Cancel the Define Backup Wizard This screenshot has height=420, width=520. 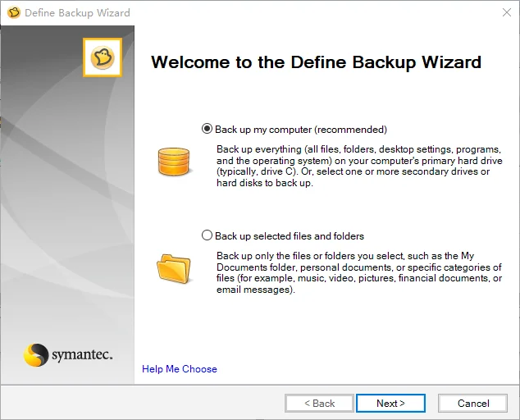point(473,403)
